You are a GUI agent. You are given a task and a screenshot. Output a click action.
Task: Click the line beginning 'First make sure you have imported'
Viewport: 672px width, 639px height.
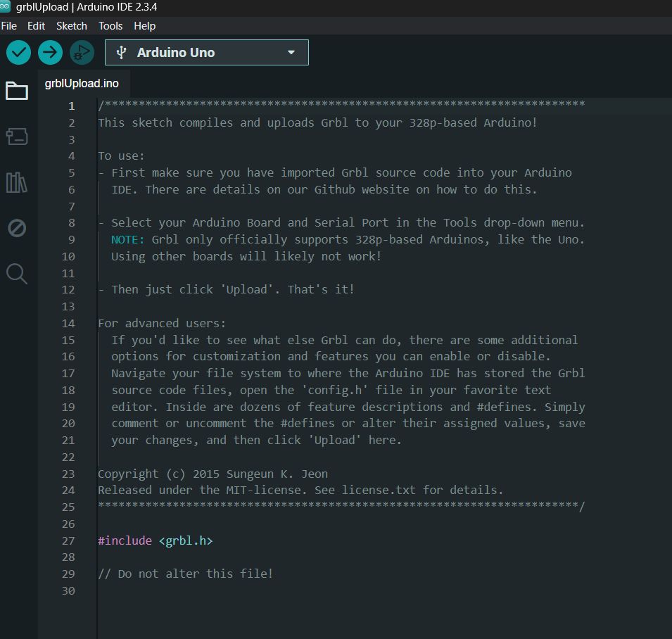[335, 172]
